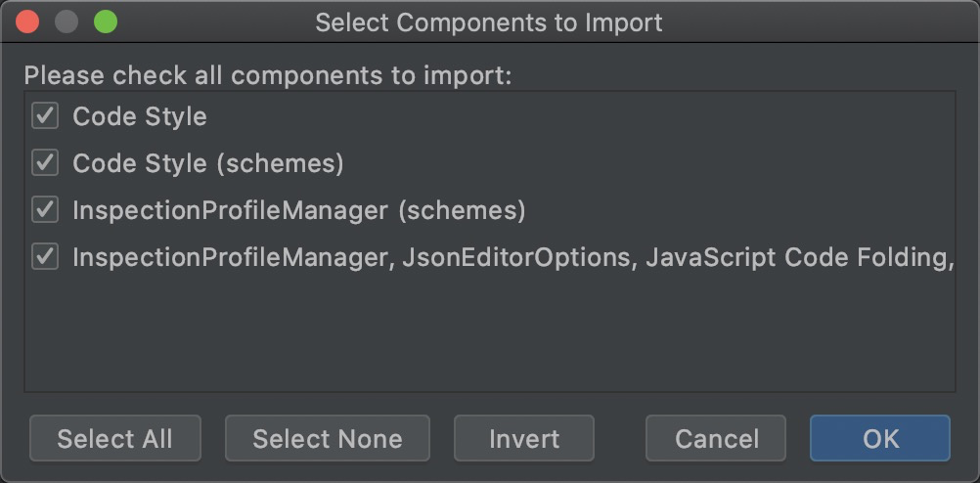Click the Select Components to Import title
The height and width of the screenshot is (483, 980).
(x=489, y=22)
